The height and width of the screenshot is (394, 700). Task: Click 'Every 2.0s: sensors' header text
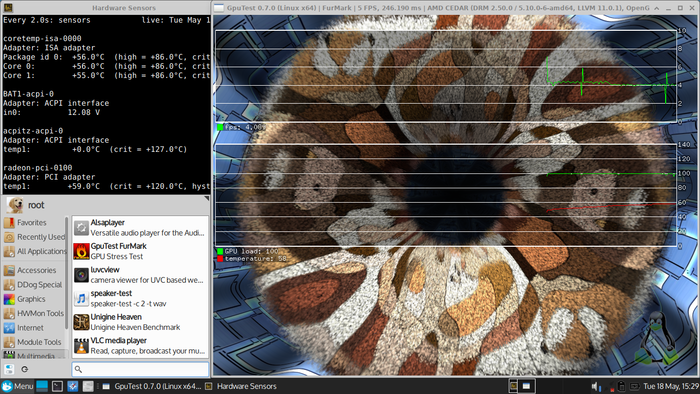[47, 20]
